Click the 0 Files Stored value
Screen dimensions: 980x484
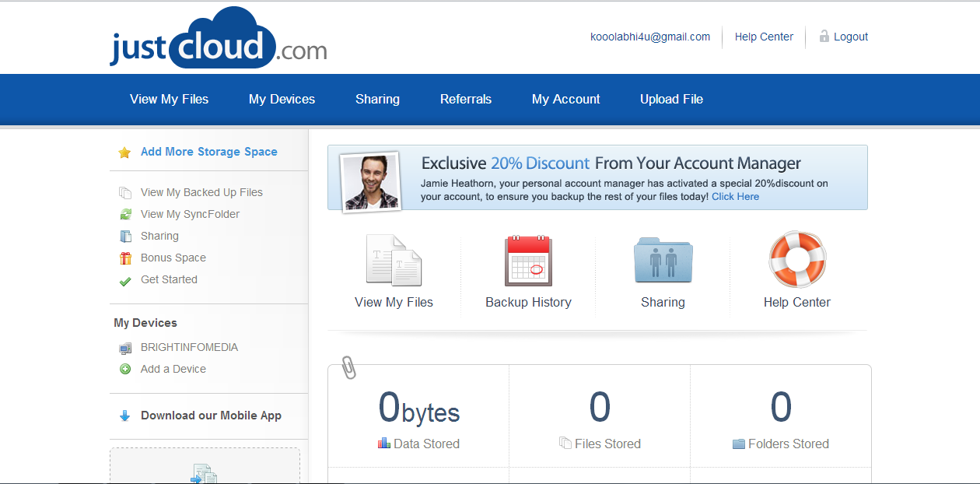click(600, 407)
